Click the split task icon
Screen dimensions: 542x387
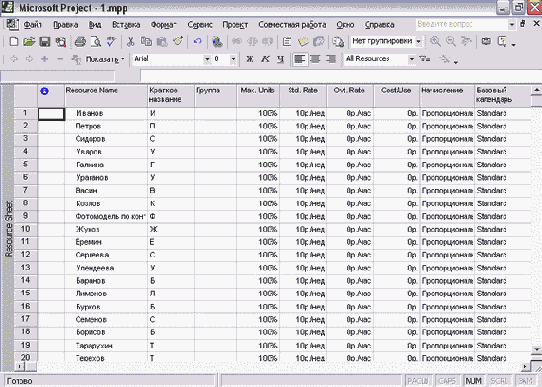[x=268, y=42]
